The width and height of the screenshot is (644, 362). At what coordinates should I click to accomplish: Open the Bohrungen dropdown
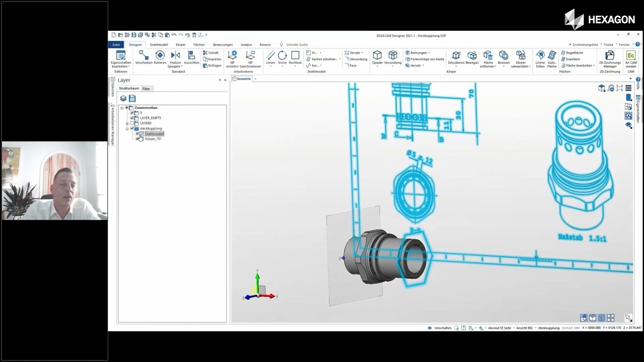418,53
